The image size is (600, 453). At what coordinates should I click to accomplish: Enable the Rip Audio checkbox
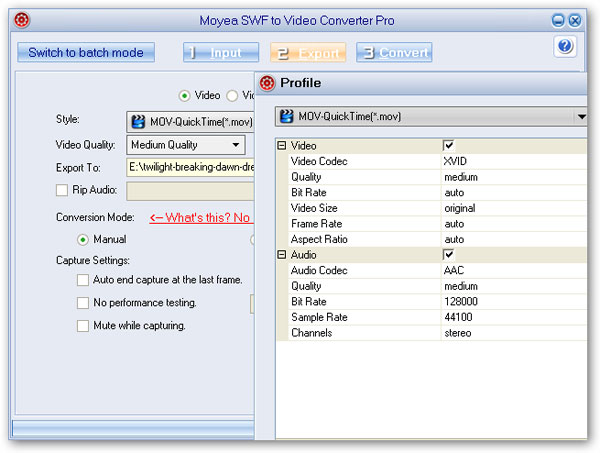click(x=62, y=190)
